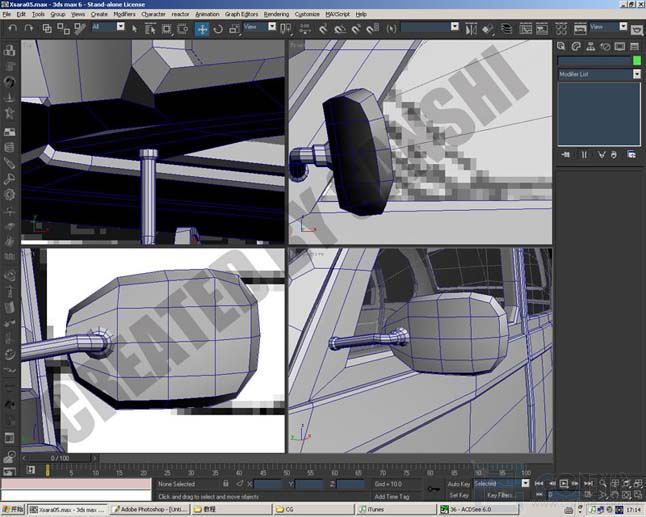The height and width of the screenshot is (517, 646).
Task: Activate the Select and Scale tool
Action: (234, 28)
